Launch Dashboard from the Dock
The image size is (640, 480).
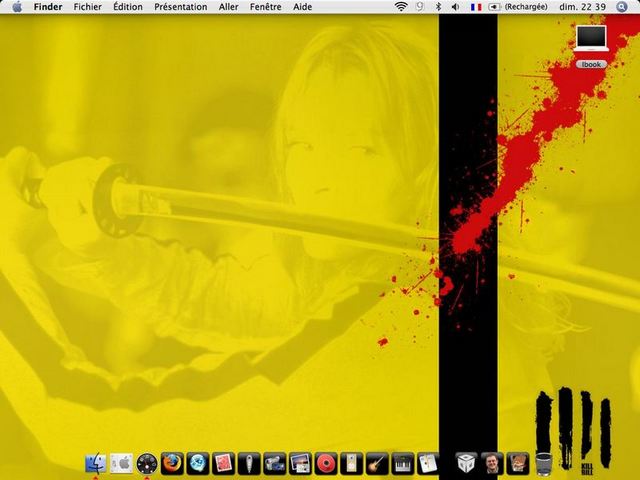click(x=147, y=463)
